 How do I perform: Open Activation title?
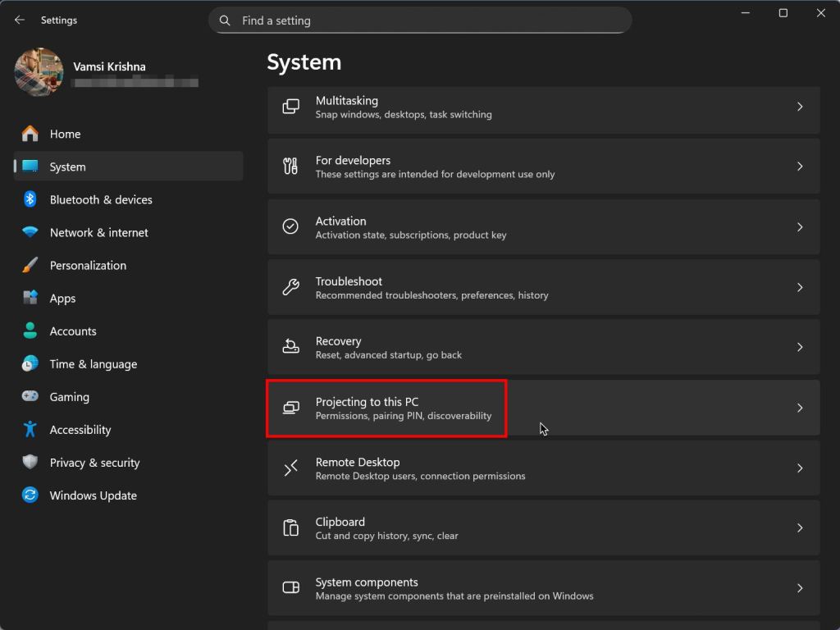340,221
